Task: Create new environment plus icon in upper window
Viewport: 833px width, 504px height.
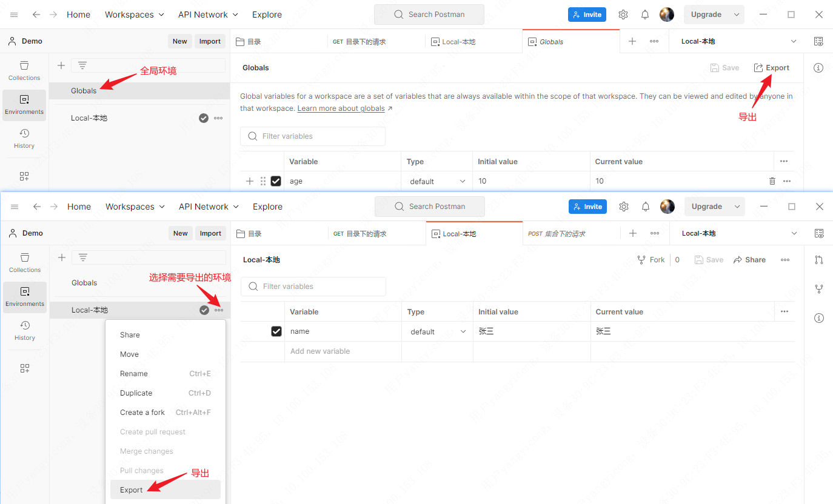Action: pos(61,65)
